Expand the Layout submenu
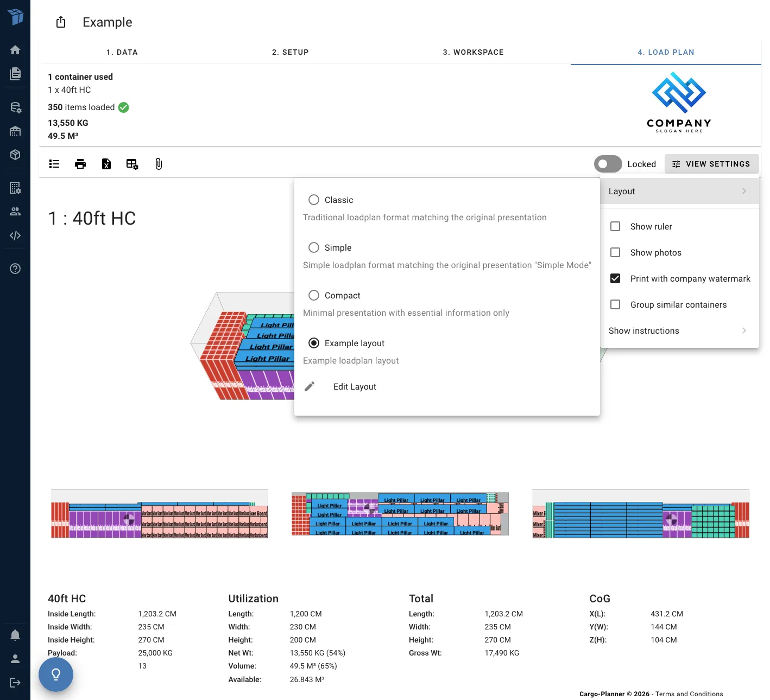 (x=679, y=191)
